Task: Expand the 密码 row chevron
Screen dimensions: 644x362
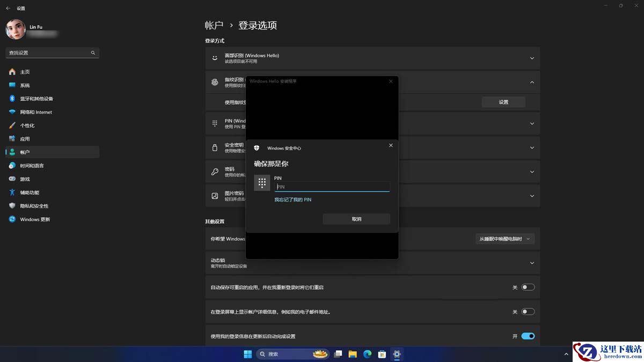Action: 532,172
